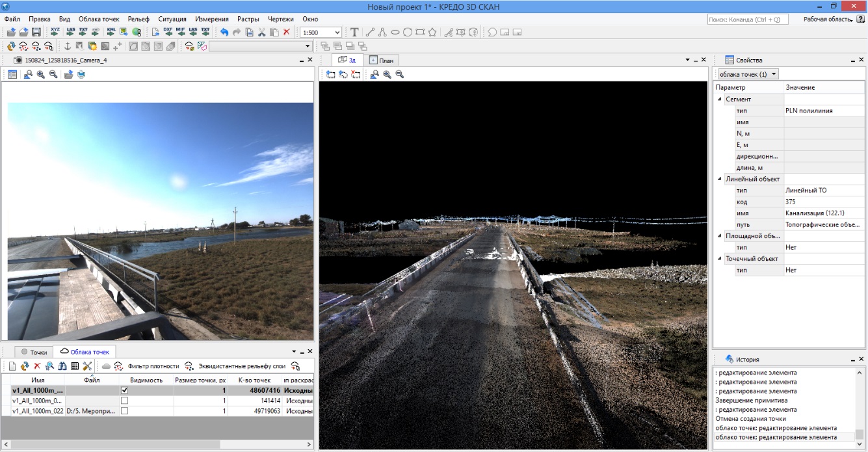Uncheck visibility of the bold v1_All_1000m cloud
This screenshot has width=868, height=452.
click(125, 391)
